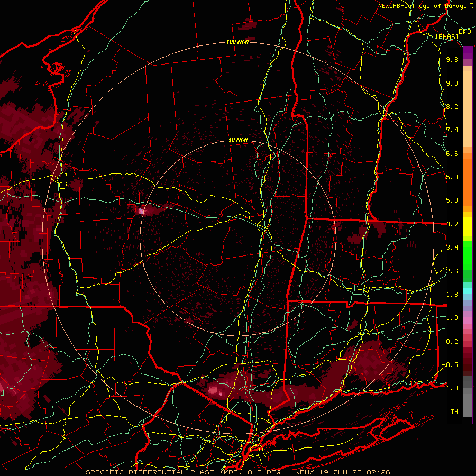Image resolution: width=476 pixels, height=476 pixels.
Task: Click the 4.2 scale value
Action: coord(452,224)
